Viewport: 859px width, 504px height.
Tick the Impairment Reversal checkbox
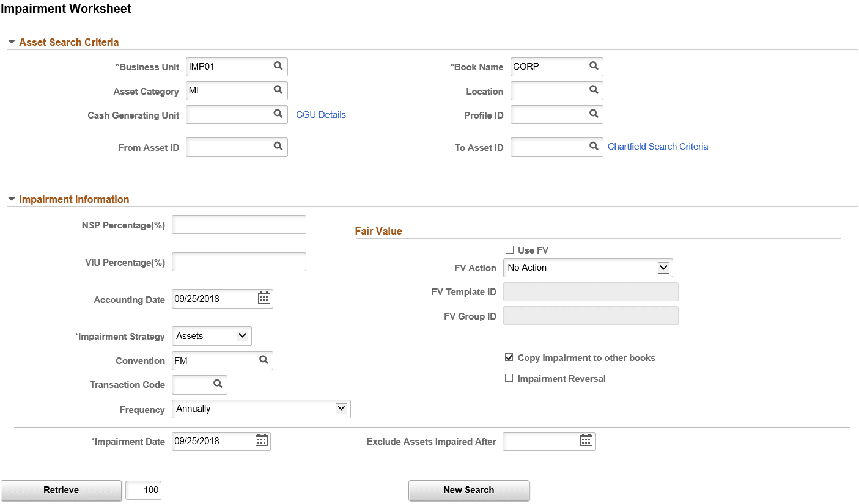point(509,378)
